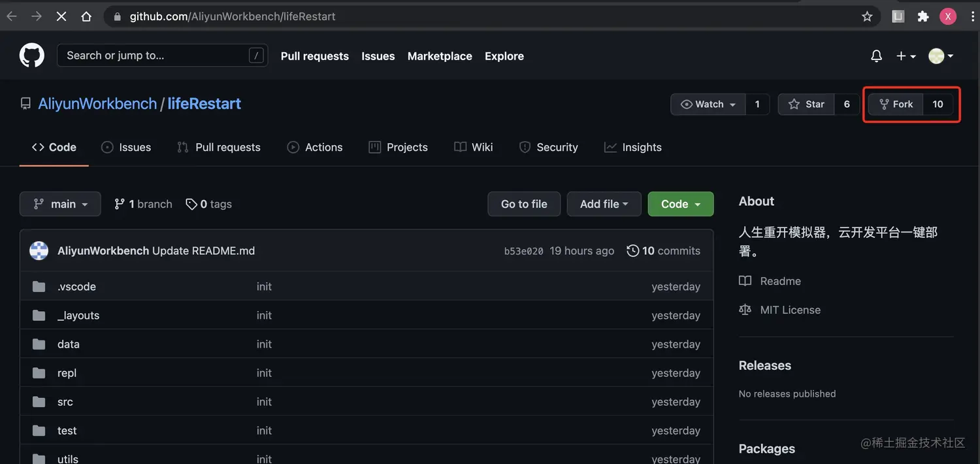The image size is (980, 464).
Task: Click Go to file
Action: tap(524, 204)
